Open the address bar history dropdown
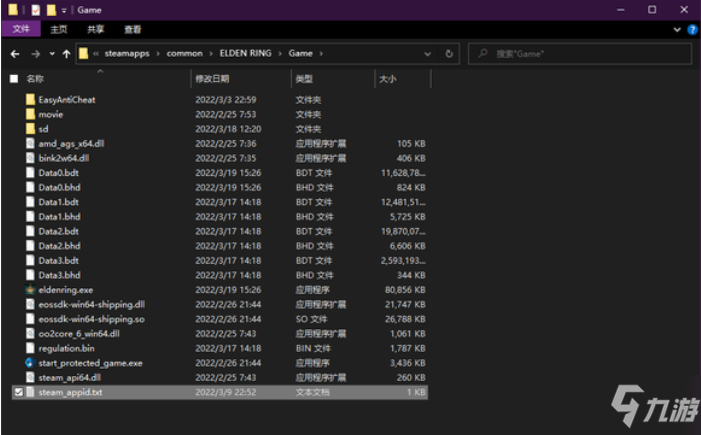 [427, 54]
